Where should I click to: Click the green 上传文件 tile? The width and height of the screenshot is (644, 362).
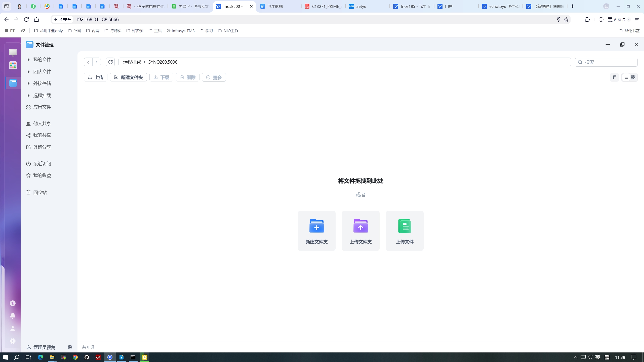(x=405, y=231)
